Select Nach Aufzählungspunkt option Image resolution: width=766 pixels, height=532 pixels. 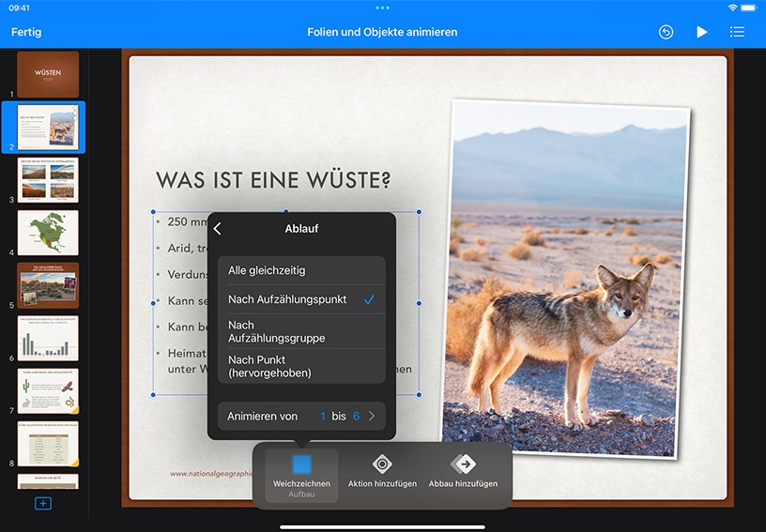[x=301, y=299]
